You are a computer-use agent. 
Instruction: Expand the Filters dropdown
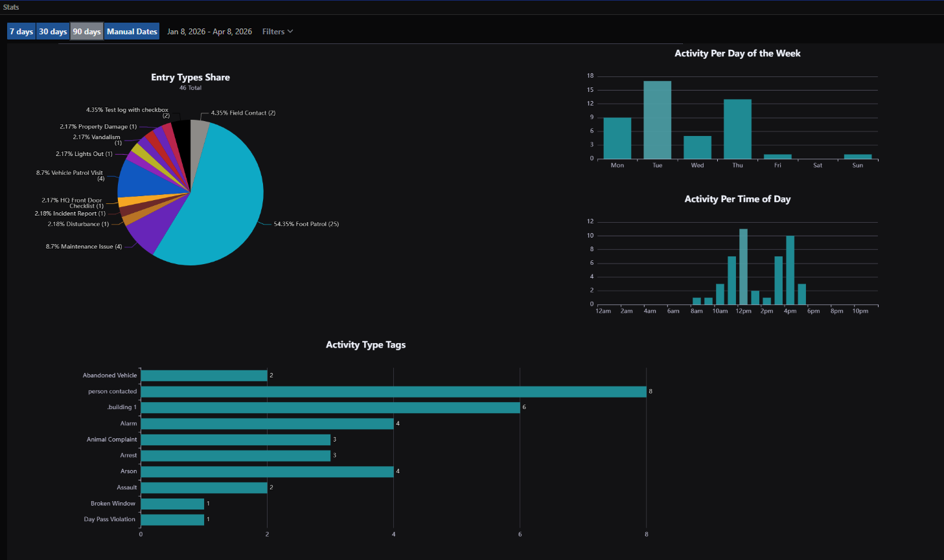pos(277,32)
